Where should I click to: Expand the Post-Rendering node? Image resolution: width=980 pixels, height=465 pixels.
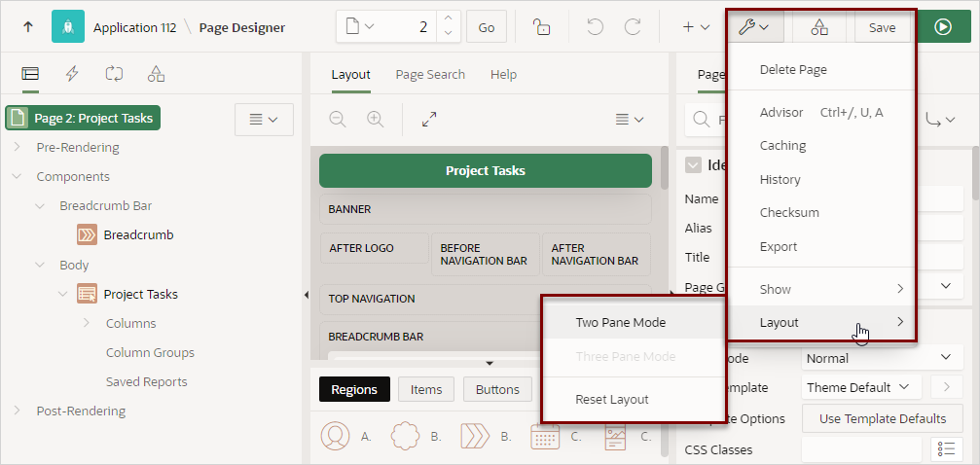tap(17, 411)
